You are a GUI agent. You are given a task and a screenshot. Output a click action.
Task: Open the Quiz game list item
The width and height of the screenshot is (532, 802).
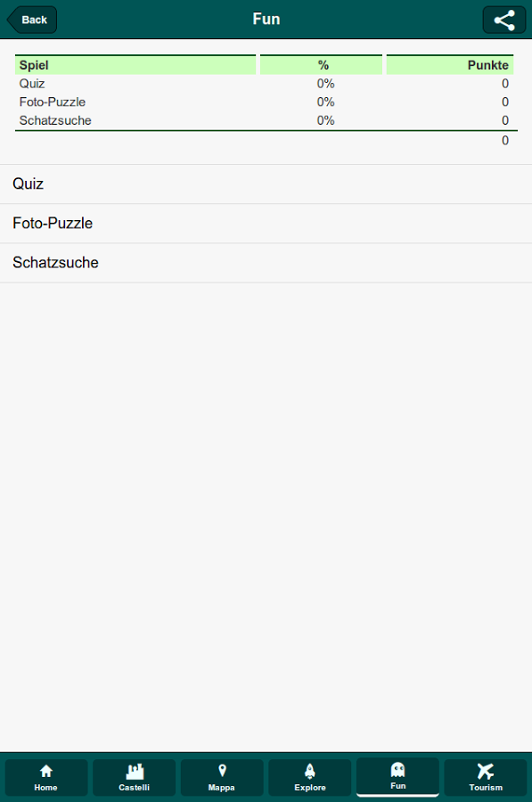[x=266, y=184]
